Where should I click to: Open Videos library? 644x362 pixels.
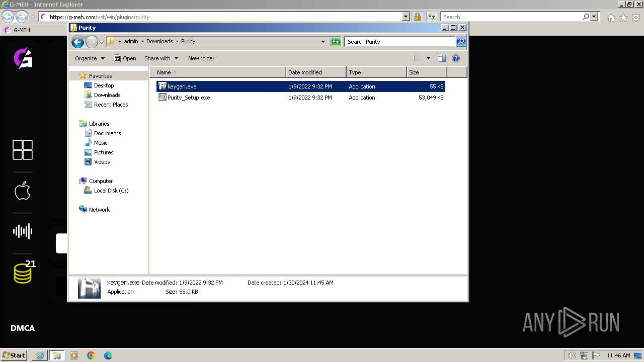coord(102,162)
